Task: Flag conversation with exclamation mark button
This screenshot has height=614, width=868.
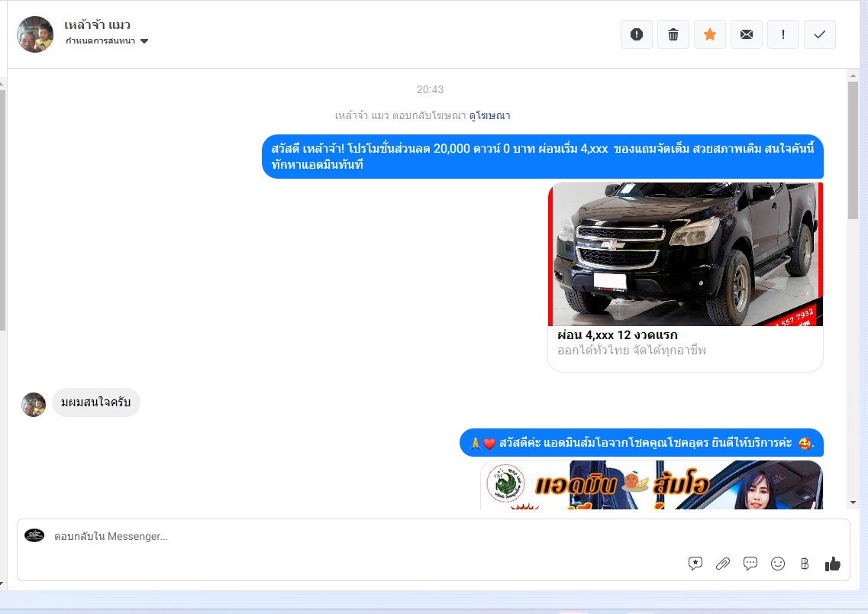Action: pyautogui.click(x=782, y=34)
